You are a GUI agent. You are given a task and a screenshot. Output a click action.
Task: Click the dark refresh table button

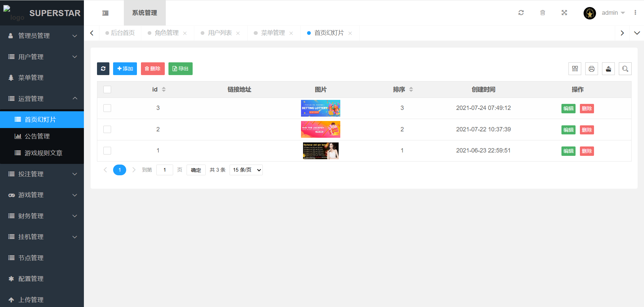103,69
